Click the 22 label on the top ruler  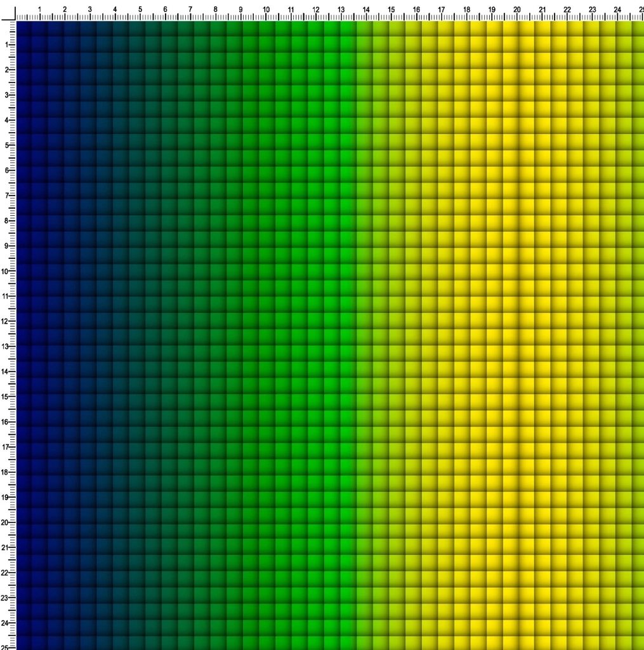tap(567, 9)
